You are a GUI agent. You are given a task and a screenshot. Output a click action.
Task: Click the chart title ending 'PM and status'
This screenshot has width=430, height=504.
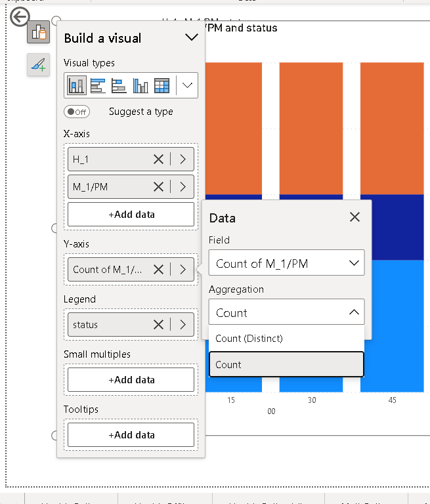pos(242,28)
